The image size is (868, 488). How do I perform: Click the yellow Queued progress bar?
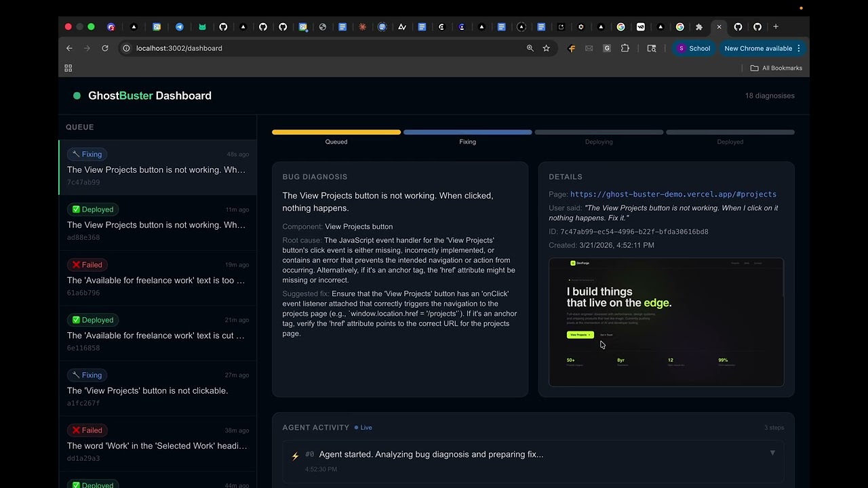point(336,132)
